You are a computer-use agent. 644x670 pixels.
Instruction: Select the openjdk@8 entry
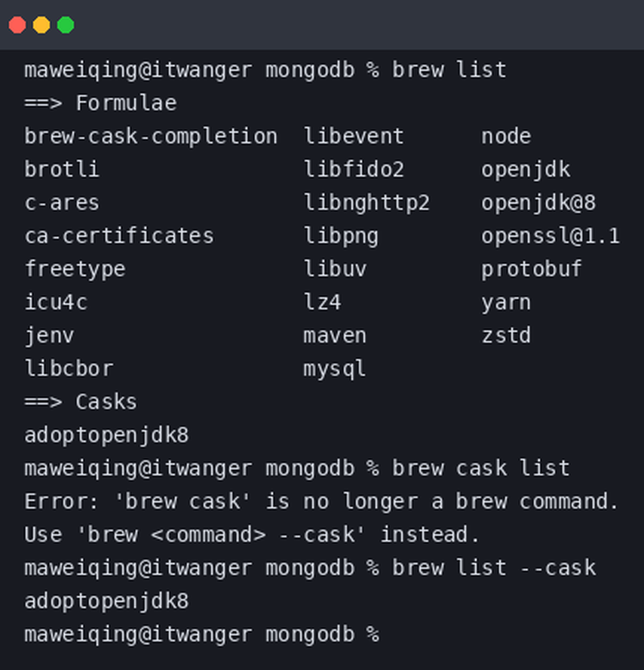tap(538, 202)
